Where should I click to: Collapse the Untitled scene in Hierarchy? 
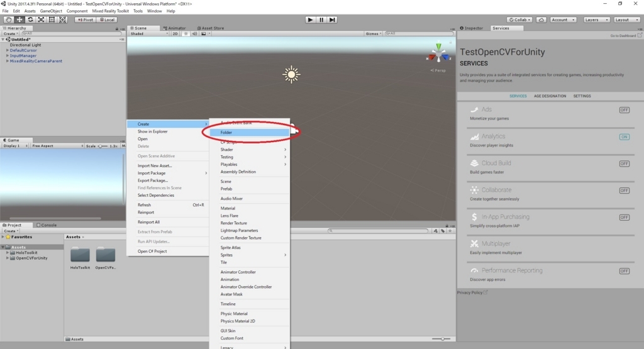[x=3, y=40]
